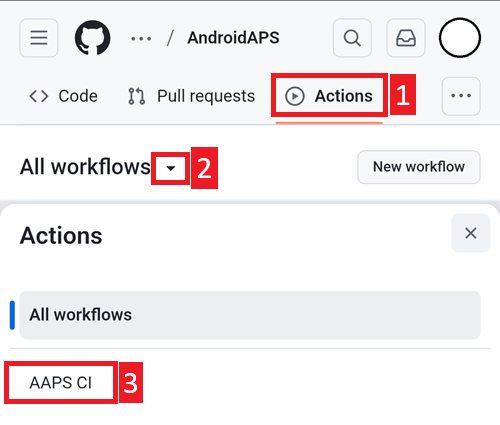This screenshot has height=425, width=500.
Task: Open the notifications inbox
Action: [x=406, y=38]
